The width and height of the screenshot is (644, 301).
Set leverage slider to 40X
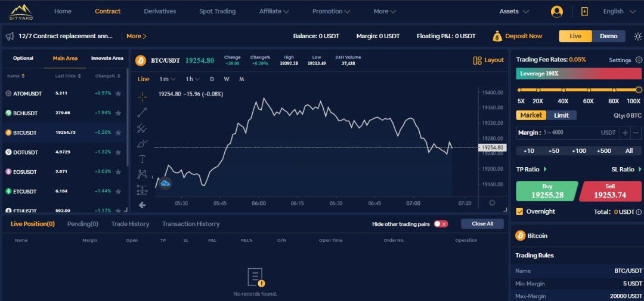pos(563,90)
